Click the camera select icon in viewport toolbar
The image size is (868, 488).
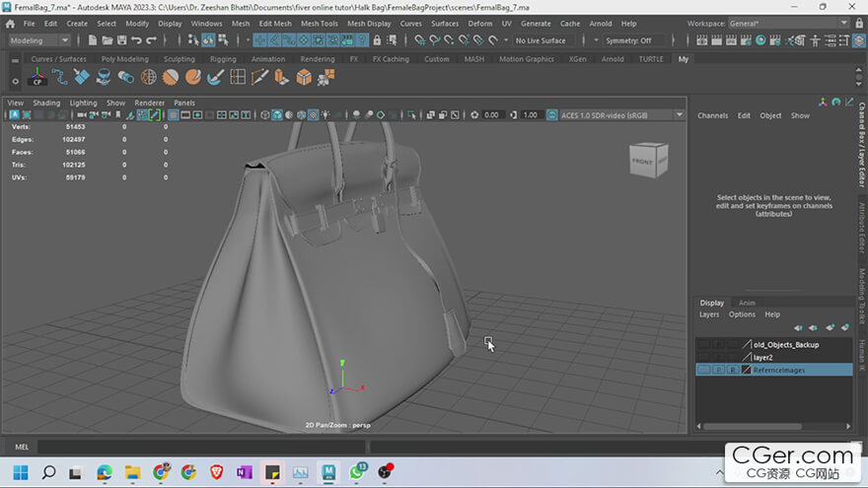[x=81, y=115]
